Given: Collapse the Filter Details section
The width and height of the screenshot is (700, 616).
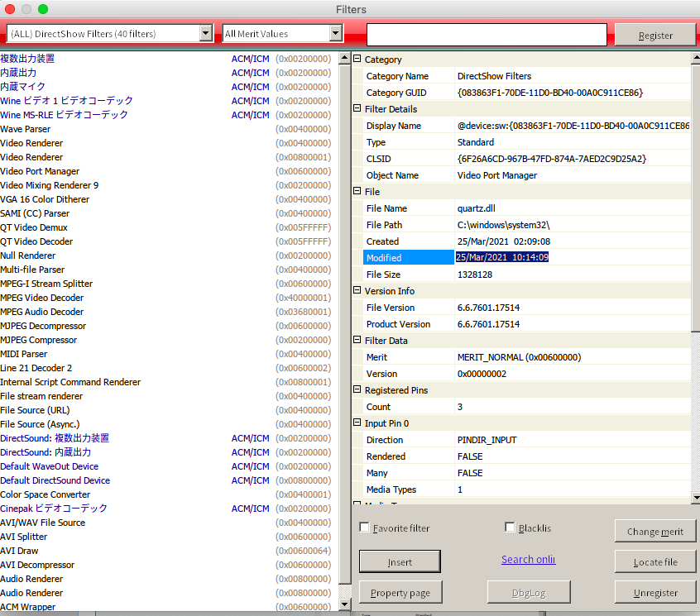Looking at the screenshot, I should click(x=357, y=109).
